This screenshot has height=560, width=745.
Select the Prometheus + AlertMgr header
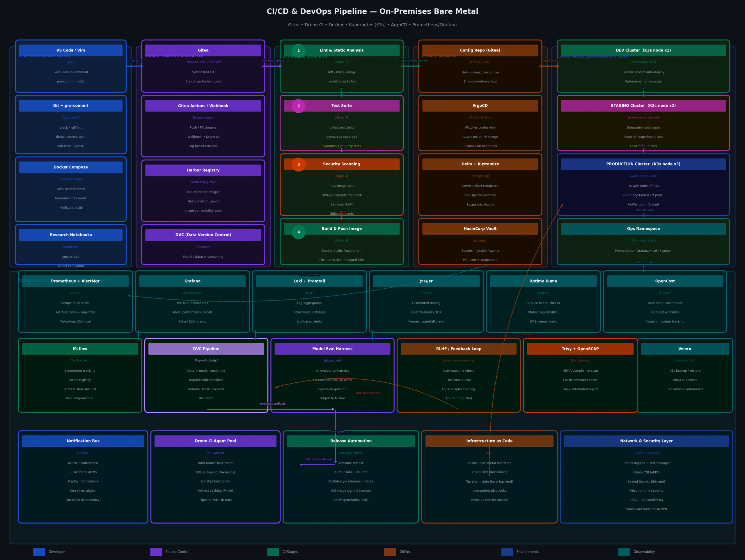click(75, 281)
